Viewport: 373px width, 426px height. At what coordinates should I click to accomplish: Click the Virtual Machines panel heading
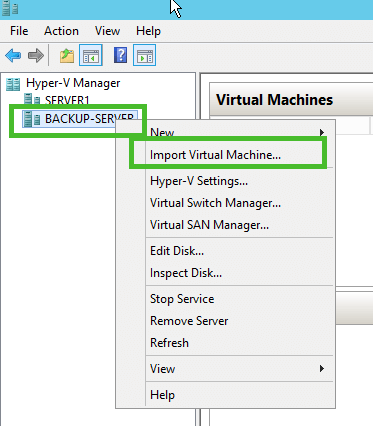click(274, 100)
